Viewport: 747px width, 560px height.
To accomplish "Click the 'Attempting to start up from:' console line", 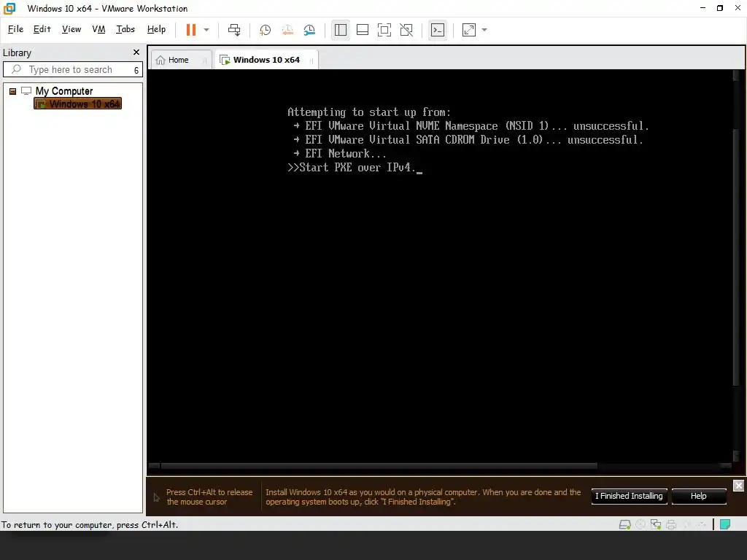I will 368,112.
